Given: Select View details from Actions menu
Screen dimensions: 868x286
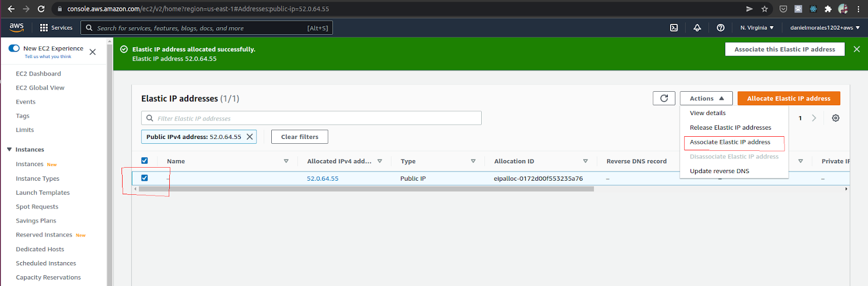Looking at the screenshot, I should tap(707, 113).
